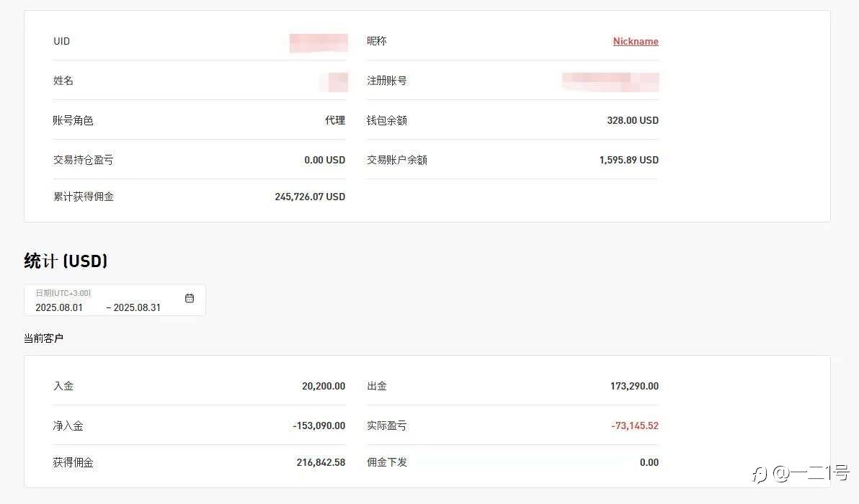
Task: Click the 交易持仓盈亏 value 0.00 USD
Action: coord(324,160)
